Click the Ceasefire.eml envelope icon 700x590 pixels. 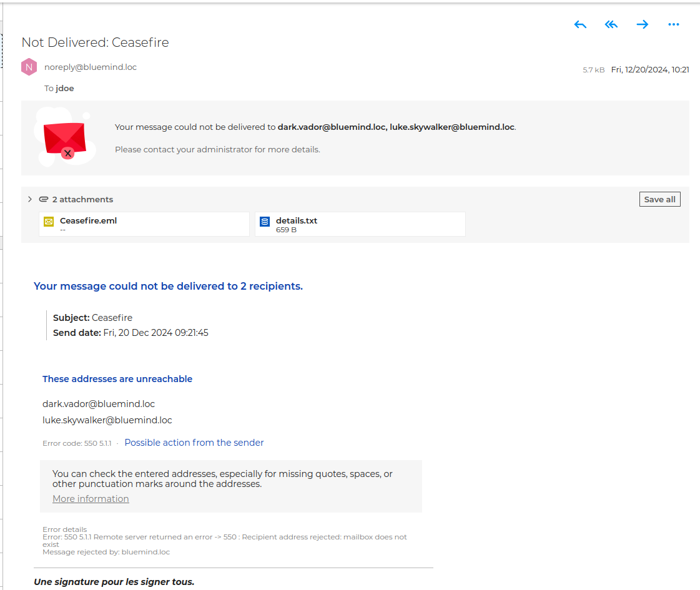[x=49, y=222]
